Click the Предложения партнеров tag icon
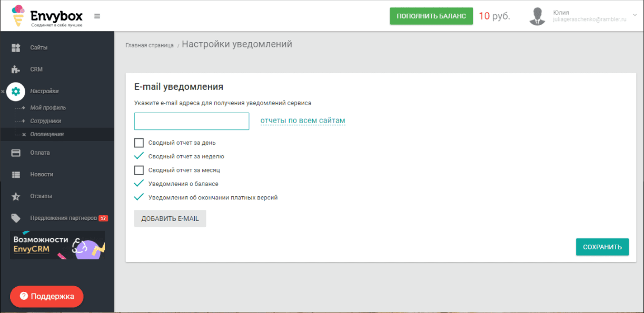Viewport: 644px width, 313px height. tap(16, 218)
